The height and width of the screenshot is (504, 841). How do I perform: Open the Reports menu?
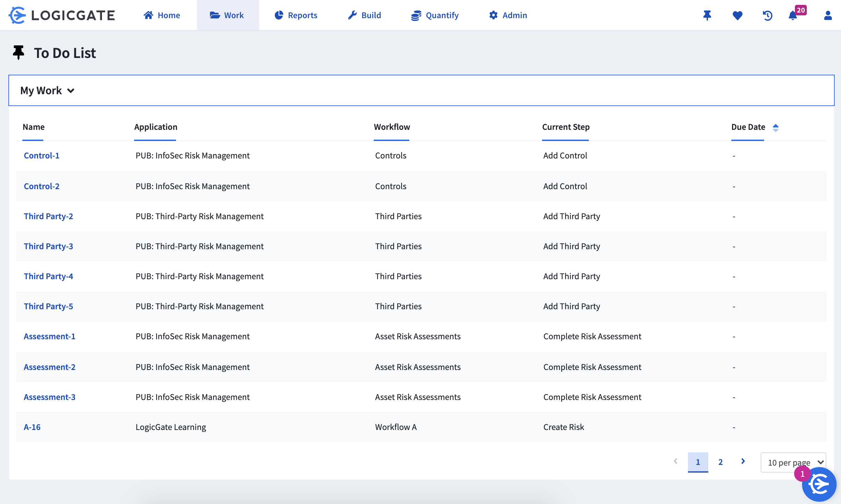pyautogui.click(x=296, y=15)
